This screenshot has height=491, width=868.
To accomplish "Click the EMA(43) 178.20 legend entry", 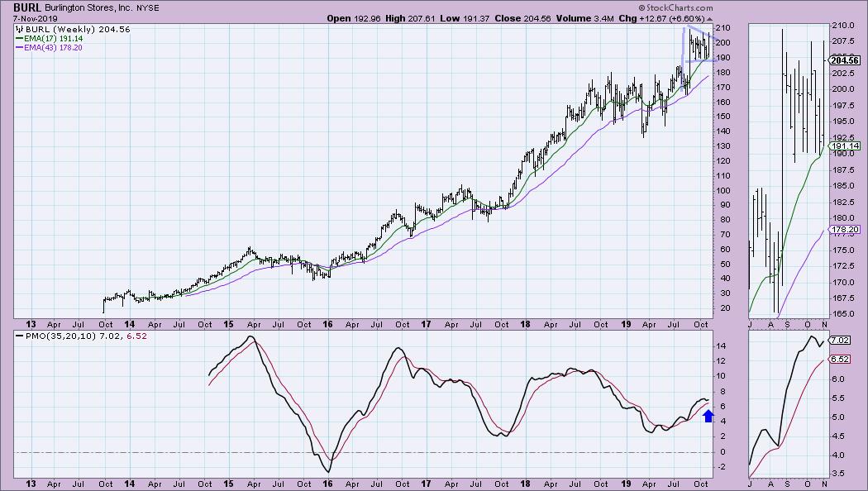I will pos(53,48).
